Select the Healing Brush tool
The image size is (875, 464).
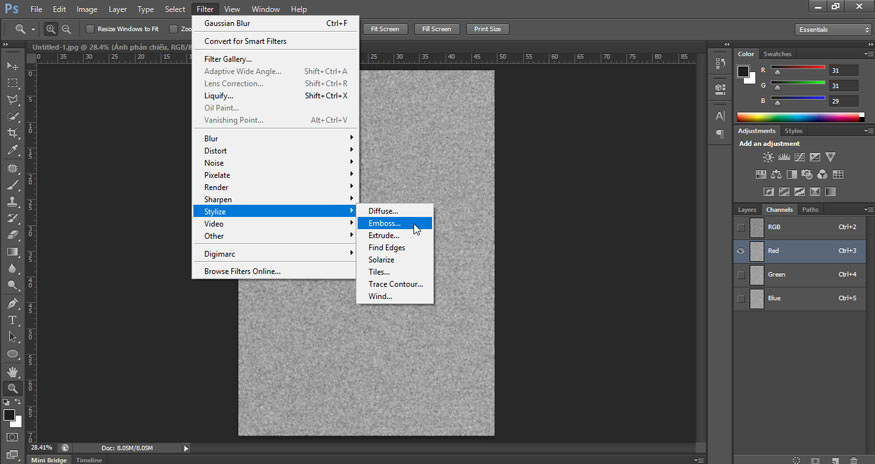tap(12, 168)
